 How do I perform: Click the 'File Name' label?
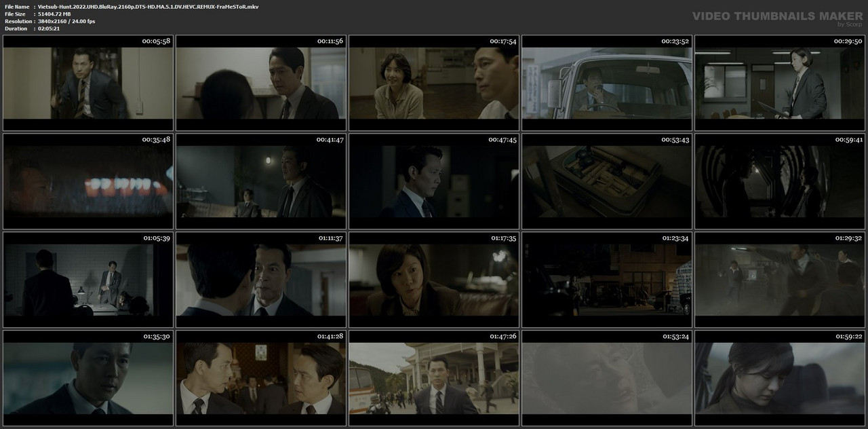(x=17, y=6)
